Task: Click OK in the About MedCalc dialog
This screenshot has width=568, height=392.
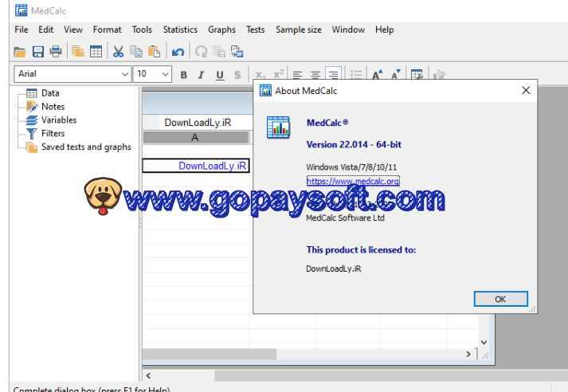Action: pos(500,300)
